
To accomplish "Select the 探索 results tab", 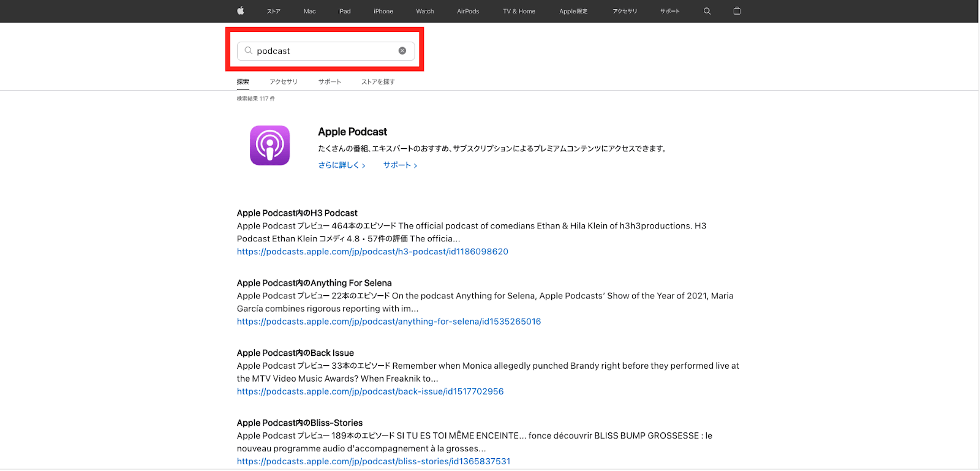I will coord(243,81).
